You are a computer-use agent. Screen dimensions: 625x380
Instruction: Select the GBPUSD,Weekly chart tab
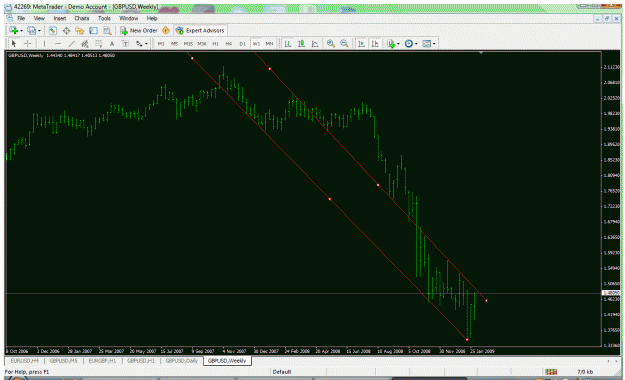pyautogui.click(x=227, y=361)
